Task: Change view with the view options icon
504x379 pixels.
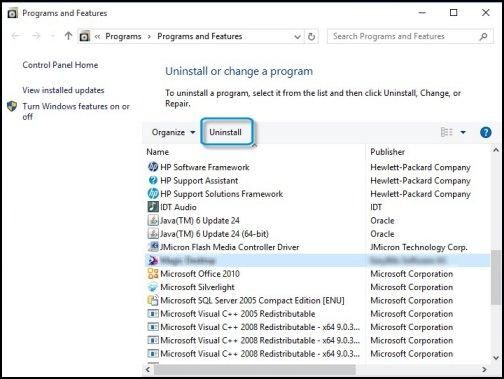Action: [446, 132]
